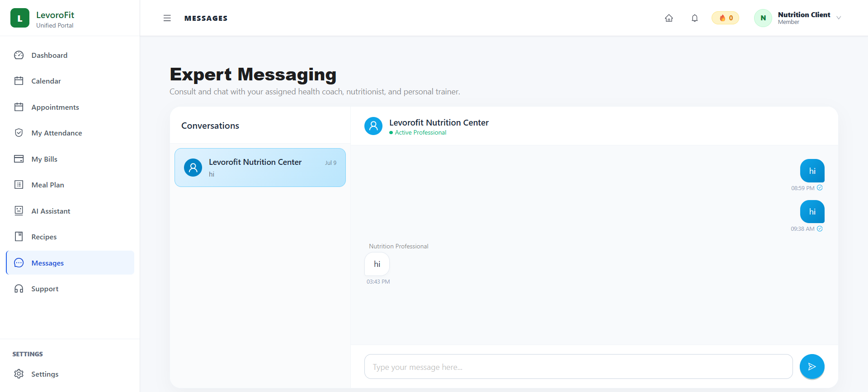Select Levorofit Nutrition Center conversation
868x392 pixels.
coord(260,168)
